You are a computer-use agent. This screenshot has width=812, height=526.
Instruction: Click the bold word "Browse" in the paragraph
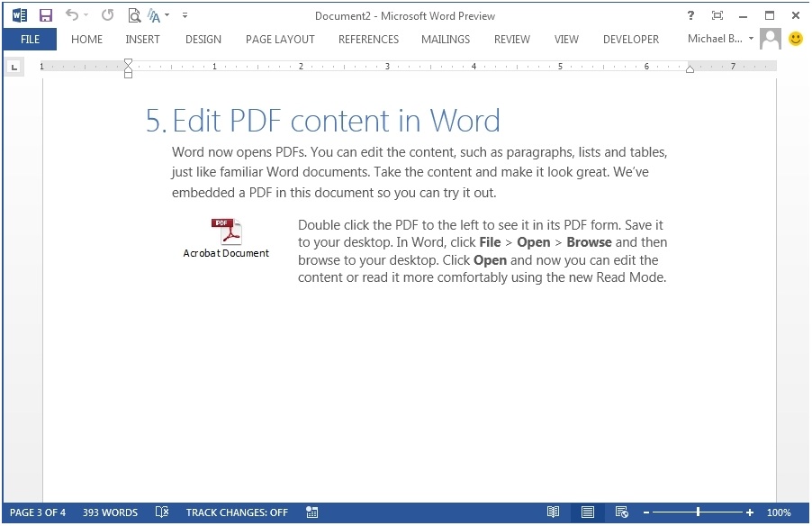tap(589, 242)
